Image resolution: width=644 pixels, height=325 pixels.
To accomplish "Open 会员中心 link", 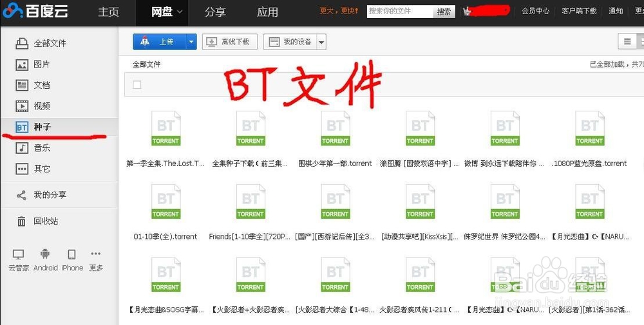I will click(536, 11).
